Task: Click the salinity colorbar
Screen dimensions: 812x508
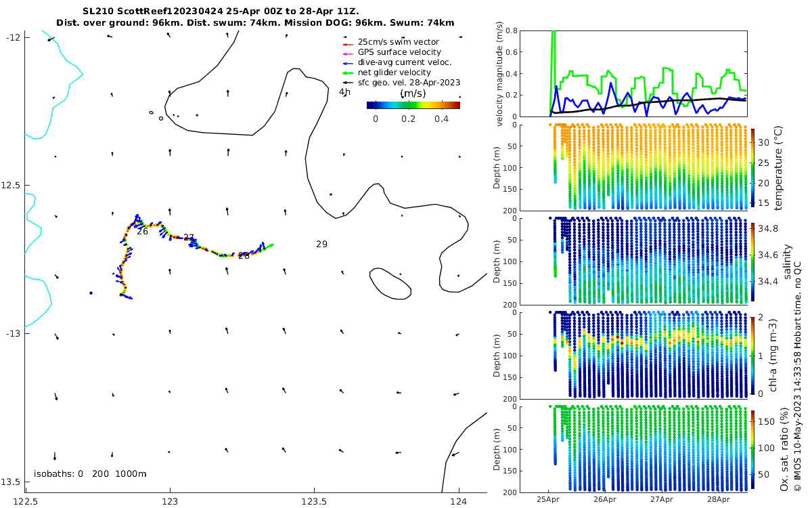Action: click(753, 260)
